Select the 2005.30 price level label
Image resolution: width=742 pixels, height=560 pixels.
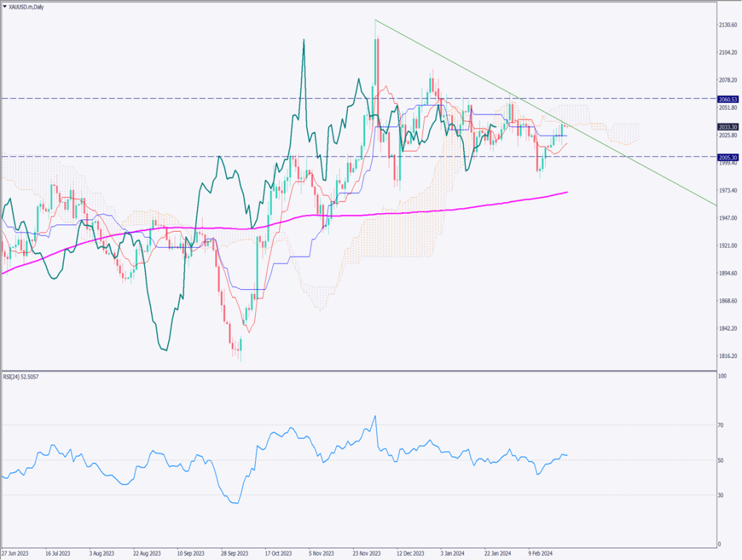[728, 157]
